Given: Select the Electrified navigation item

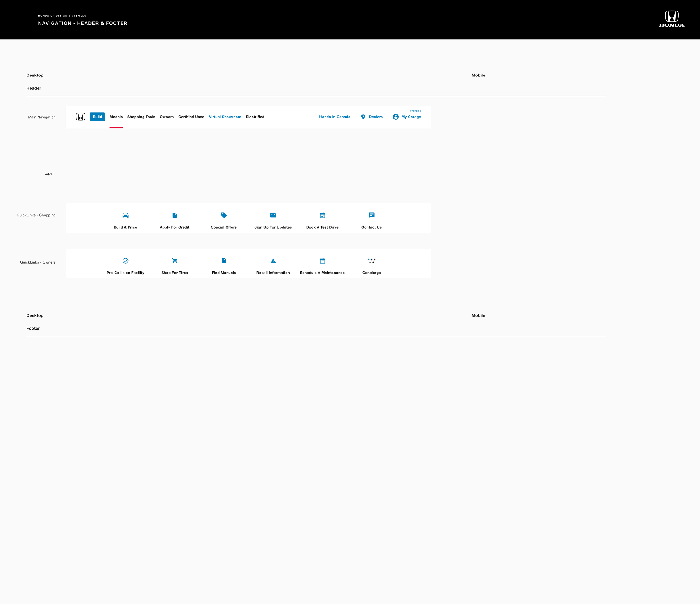Looking at the screenshot, I should (255, 117).
